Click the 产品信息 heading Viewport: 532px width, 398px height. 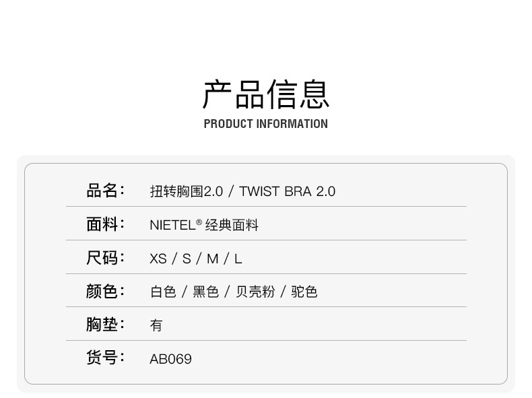[x=266, y=94]
